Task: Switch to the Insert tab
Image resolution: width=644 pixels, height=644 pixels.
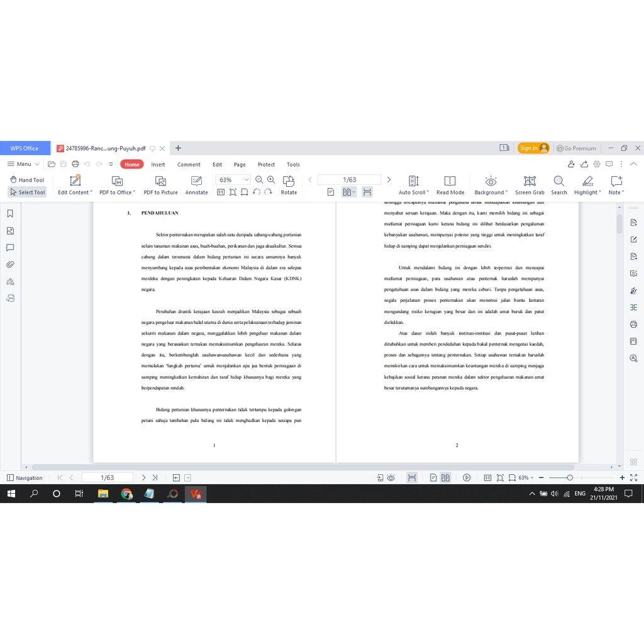Action: [158, 165]
